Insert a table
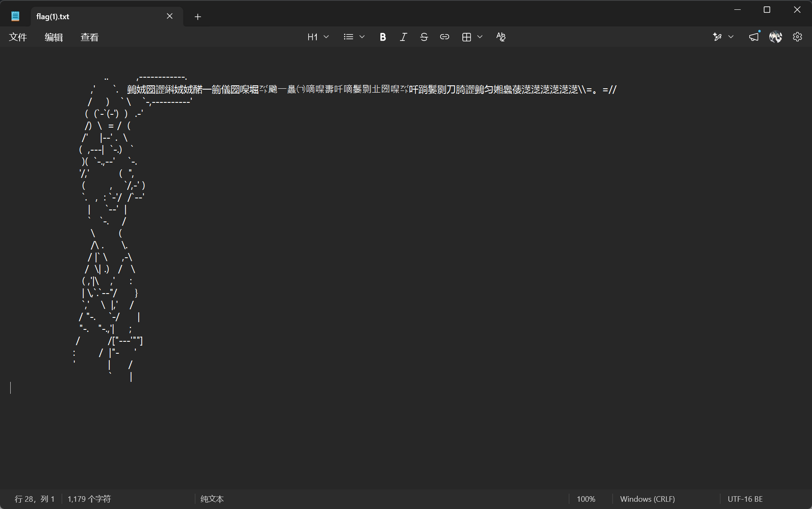This screenshot has height=509, width=812. pos(467,37)
